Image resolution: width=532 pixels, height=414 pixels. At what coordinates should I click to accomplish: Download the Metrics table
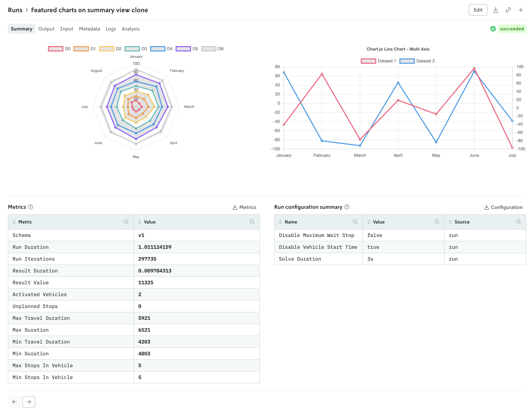pyautogui.click(x=244, y=207)
